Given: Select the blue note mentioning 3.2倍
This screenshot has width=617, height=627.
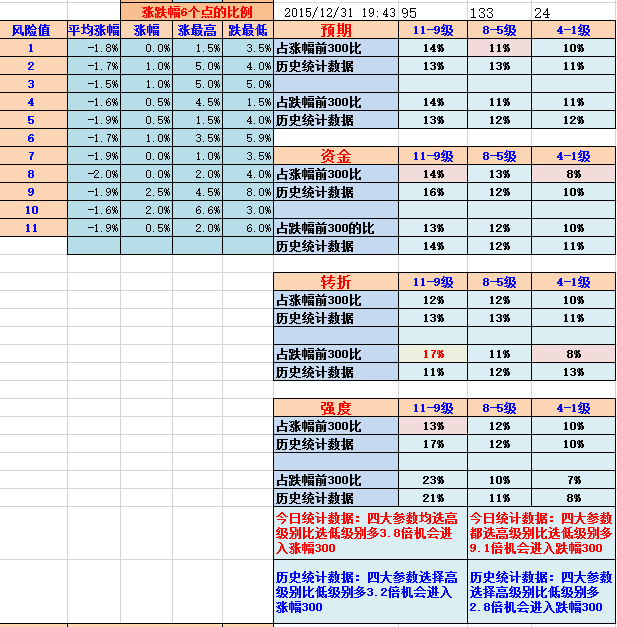Looking at the screenshot, I should point(370,592).
